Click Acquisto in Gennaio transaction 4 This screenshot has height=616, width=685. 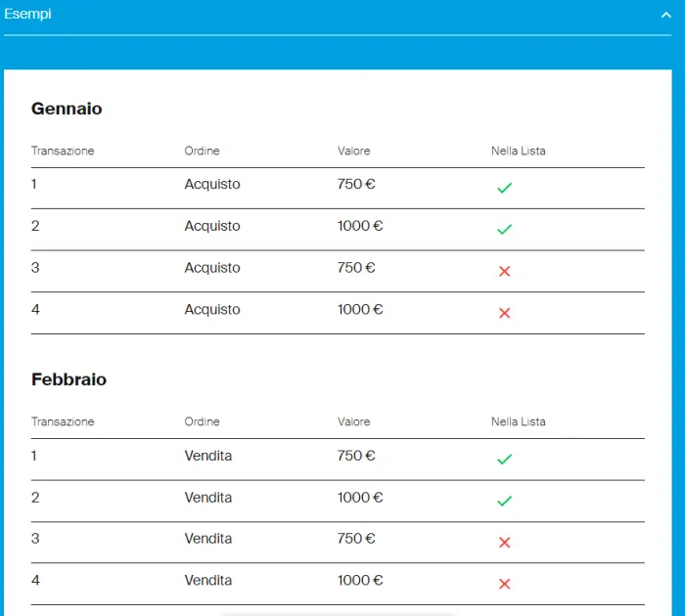coord(212,310)
